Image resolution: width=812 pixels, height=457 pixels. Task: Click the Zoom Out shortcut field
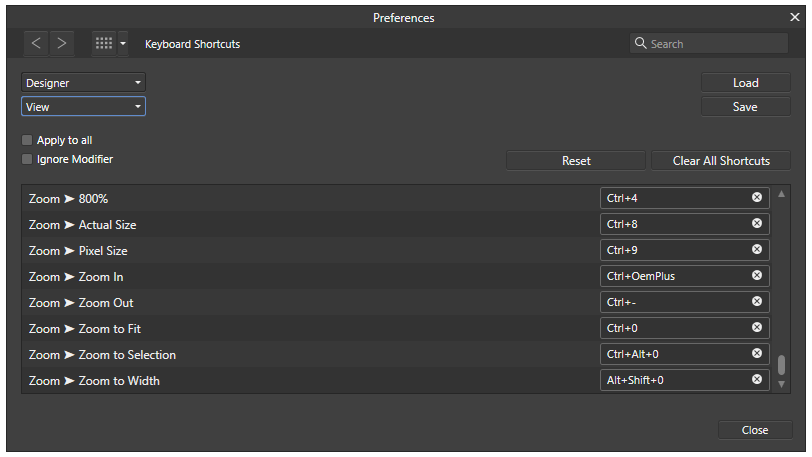[x=685, y=302]
